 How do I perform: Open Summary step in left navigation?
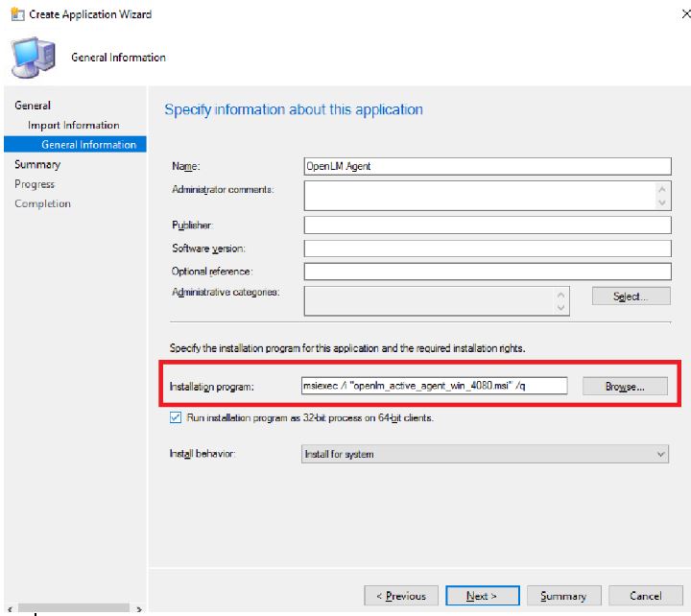coord(37,164)
